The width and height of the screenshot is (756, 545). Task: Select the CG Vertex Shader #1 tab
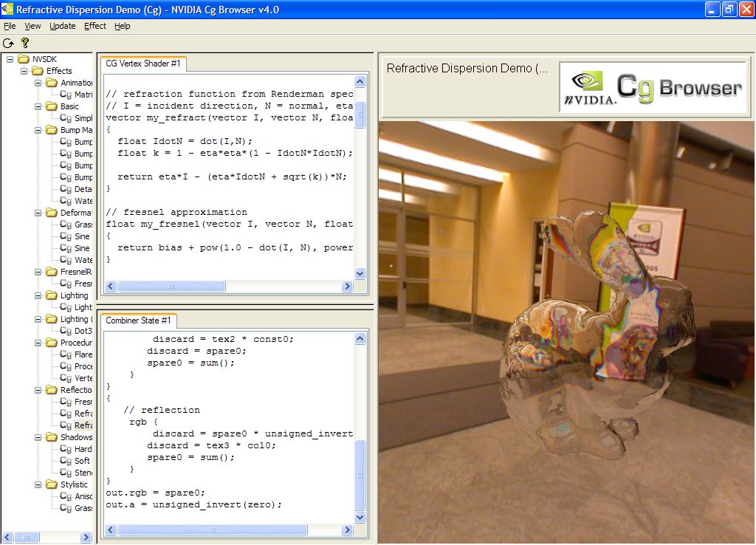pyautogui.click(x=143, y=64)
